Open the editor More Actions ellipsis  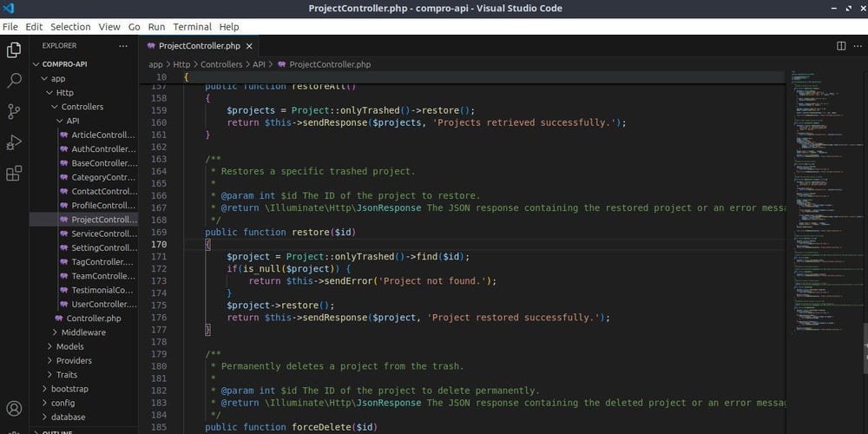(858, 46)
